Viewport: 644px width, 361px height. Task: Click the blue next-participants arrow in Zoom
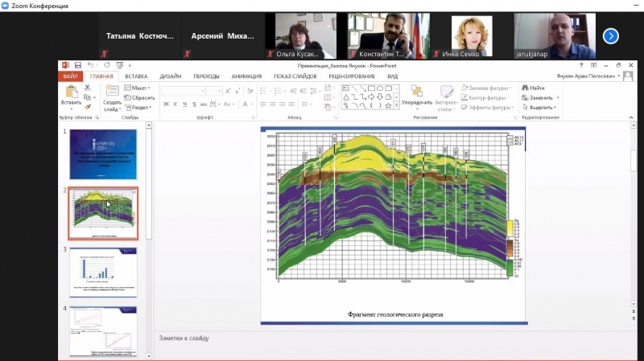(x=611, y=35)
